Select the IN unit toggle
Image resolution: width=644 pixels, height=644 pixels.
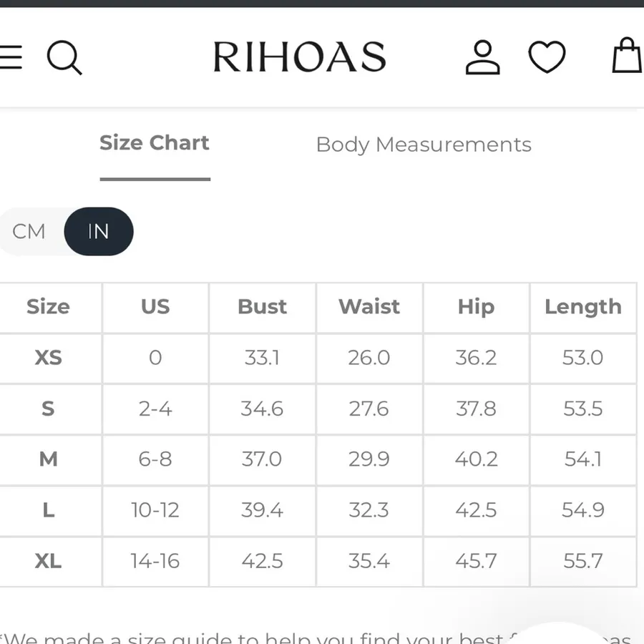(99, 231)
